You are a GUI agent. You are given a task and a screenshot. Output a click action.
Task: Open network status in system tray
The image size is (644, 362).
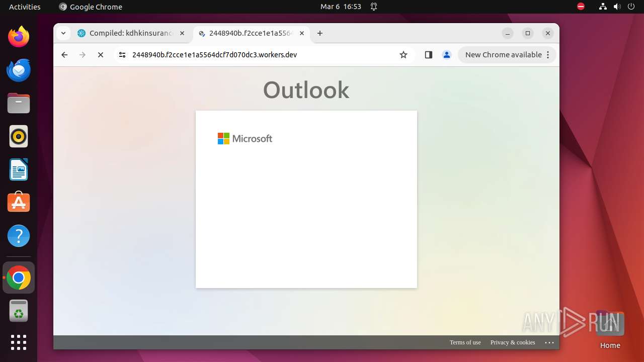603,7
